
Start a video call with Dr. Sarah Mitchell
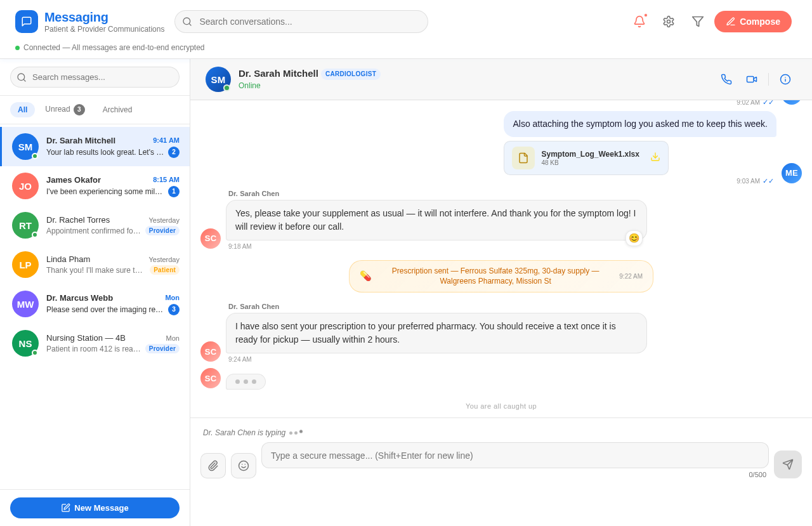point(752,79)
